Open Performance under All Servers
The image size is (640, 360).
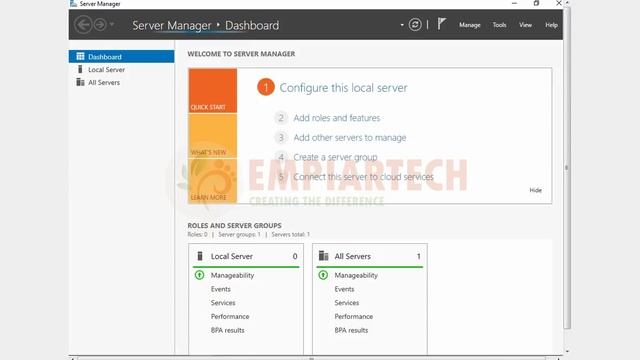353,316
